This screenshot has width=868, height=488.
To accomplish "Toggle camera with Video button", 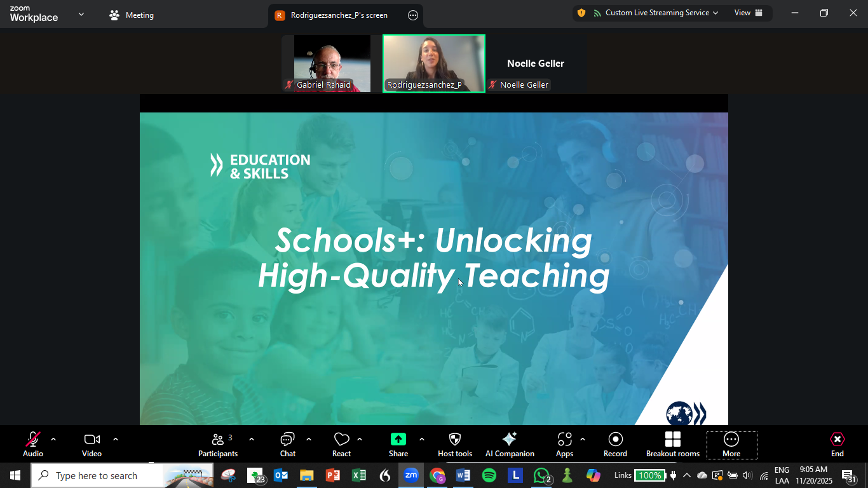I will click(92, 444).
